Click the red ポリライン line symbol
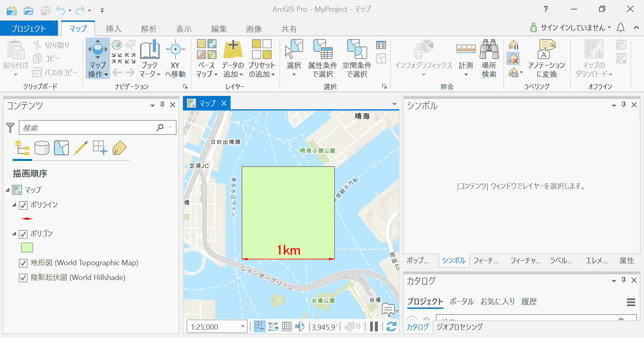 (x=27, y=219)
